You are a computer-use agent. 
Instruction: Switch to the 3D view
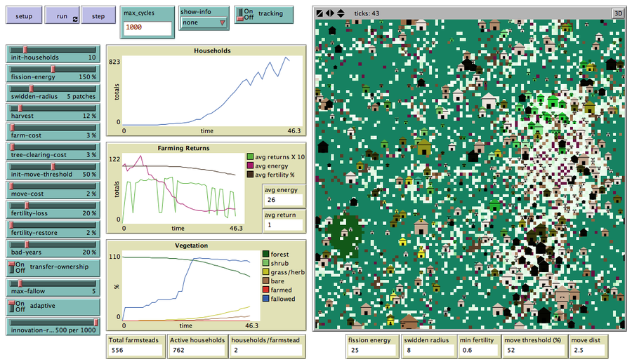coord(618,13)
